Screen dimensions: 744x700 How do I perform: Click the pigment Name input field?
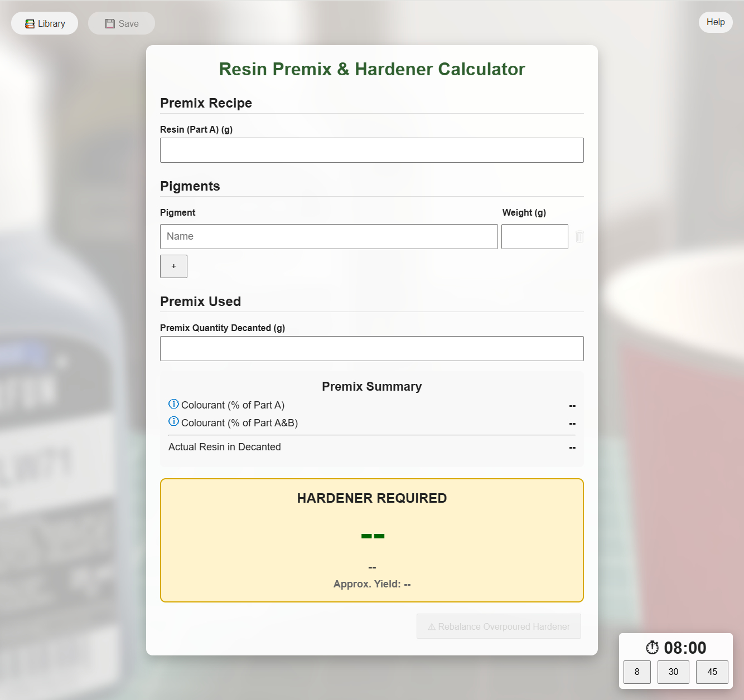pos(329,237)
